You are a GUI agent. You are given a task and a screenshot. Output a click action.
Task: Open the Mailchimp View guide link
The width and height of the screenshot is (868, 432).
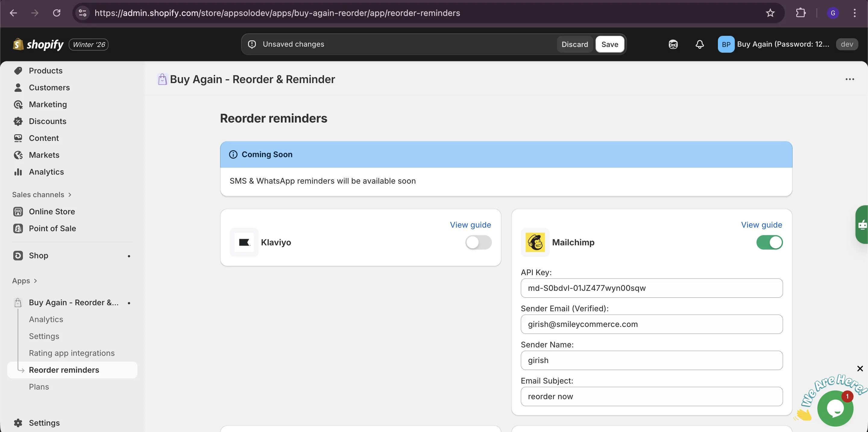point(762,225)
